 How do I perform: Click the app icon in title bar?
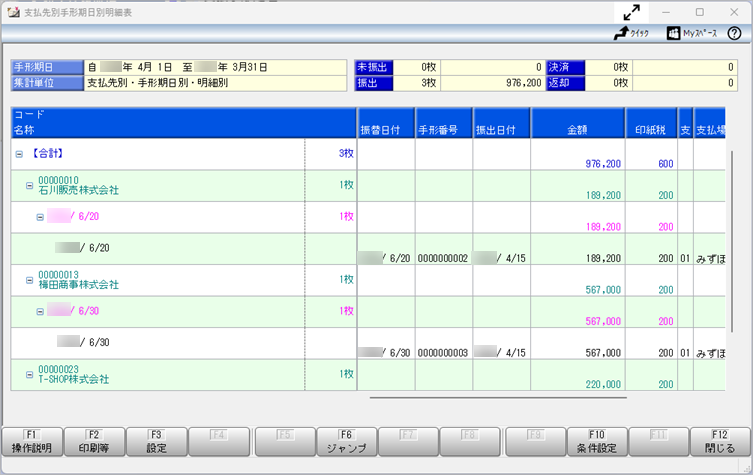[x=12, y=12]
